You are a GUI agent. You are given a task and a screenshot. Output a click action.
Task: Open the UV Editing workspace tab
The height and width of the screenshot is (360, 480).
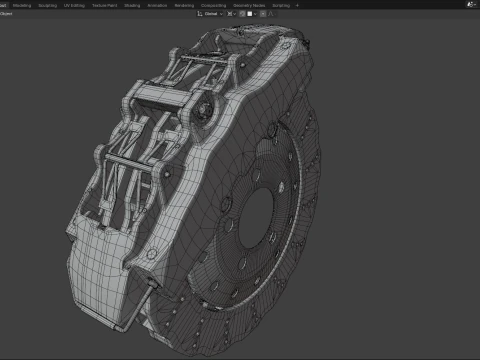point(74,5)
